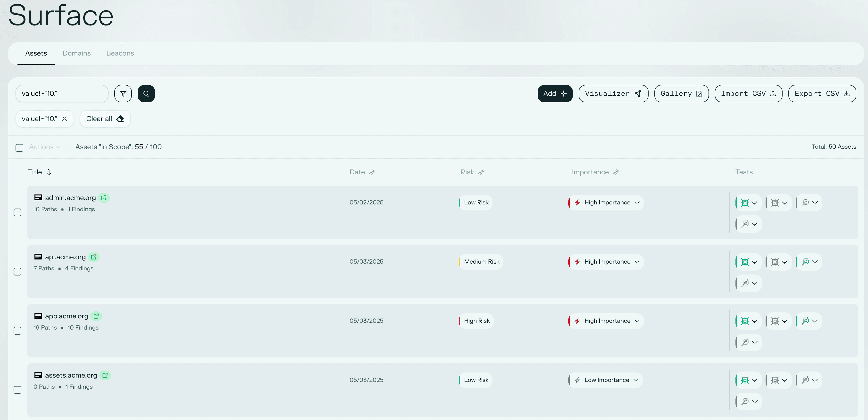Click api.acme.org server asset icon
Image resolution: width=868 pixels, height=420 pixels.
(x=38, y=257)
